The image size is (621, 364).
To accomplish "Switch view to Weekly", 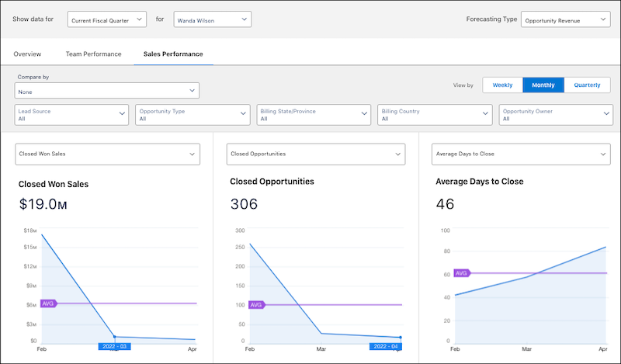I will 502,85.
